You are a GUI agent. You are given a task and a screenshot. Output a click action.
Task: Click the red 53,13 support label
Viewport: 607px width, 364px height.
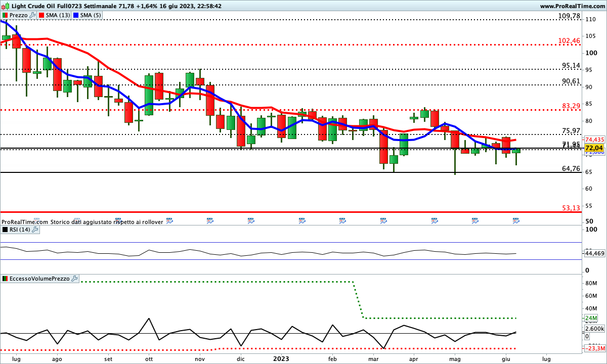click(571, 208)
